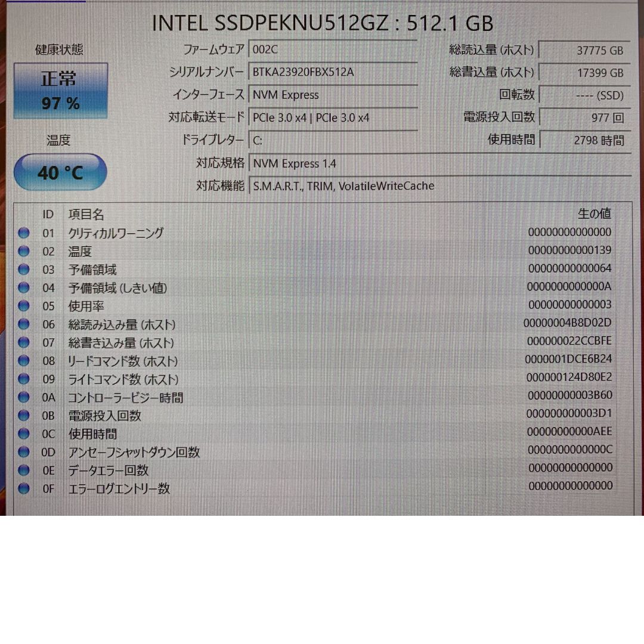Select the クリティカルワーニング attribute name
This screenshot has width=644, height=644.
point(116,233)
